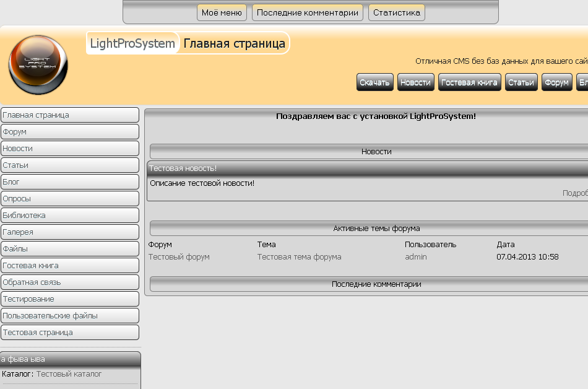
Task: Open Блог from the sidebar menu
Action: coord(70,182)
